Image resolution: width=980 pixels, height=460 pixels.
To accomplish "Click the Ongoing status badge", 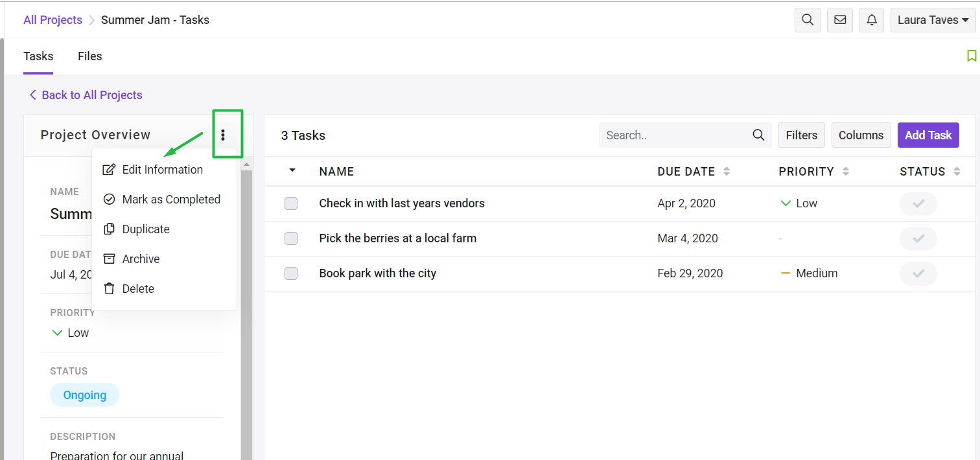I will (x=84, y=395).
